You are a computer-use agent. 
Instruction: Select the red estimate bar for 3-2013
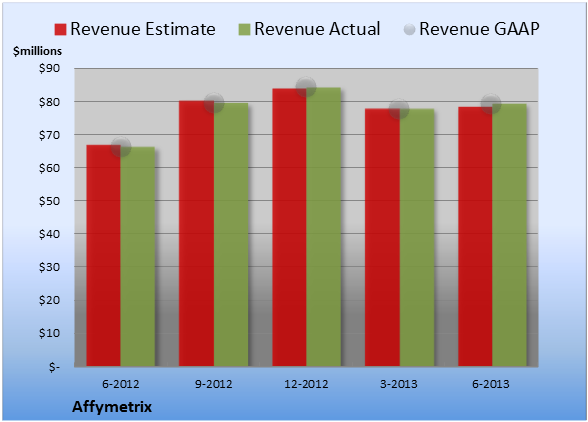click(382, 237)
